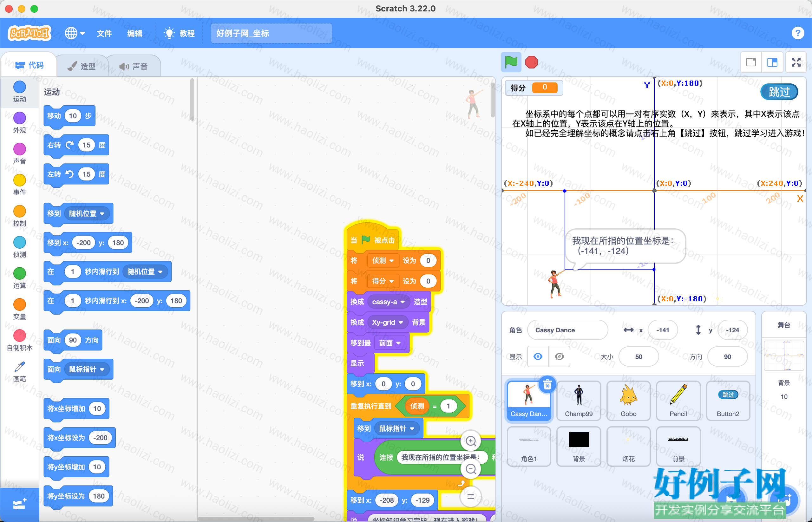The image size is (812, 522).
Task: Edit the project title field 好例子网_坐标
Action: tap(271, 33)
